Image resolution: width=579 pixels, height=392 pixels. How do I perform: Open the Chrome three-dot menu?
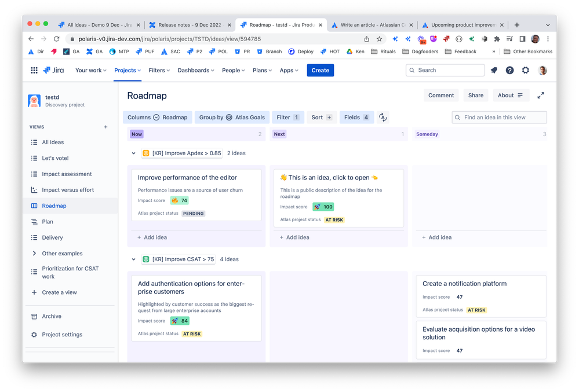tap(548, 39)
